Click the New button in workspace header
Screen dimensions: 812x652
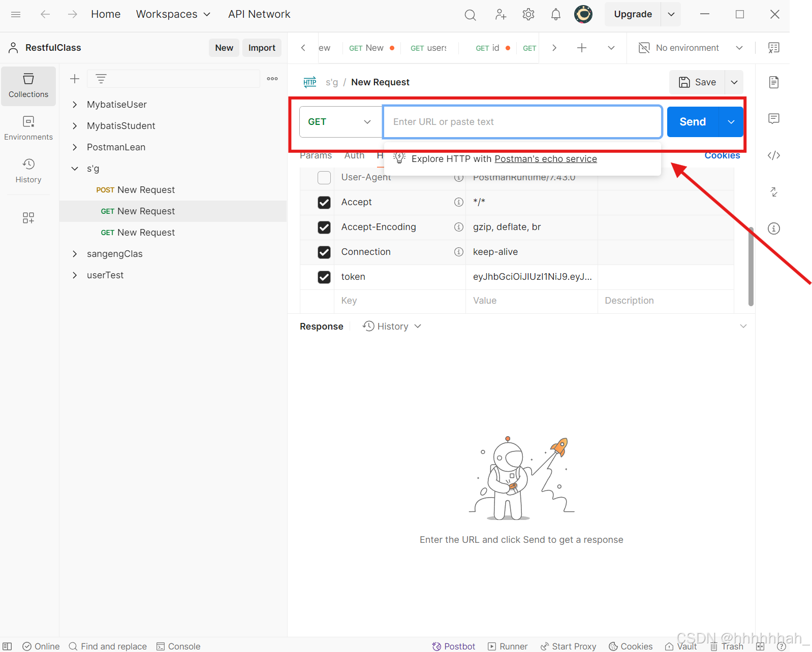pos(224,48)
